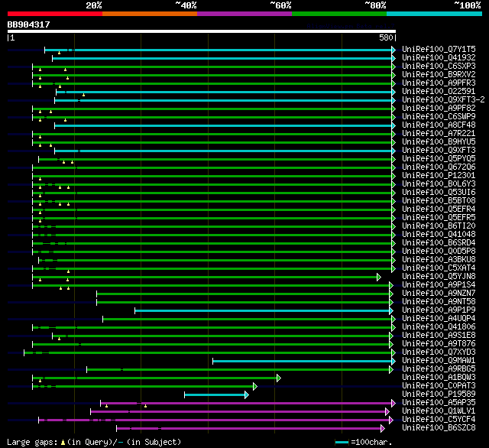489x448 pixels.
Task: Click the purple arrowhead ending the B6SZC8 bar
Action: [x=383, y=429]
